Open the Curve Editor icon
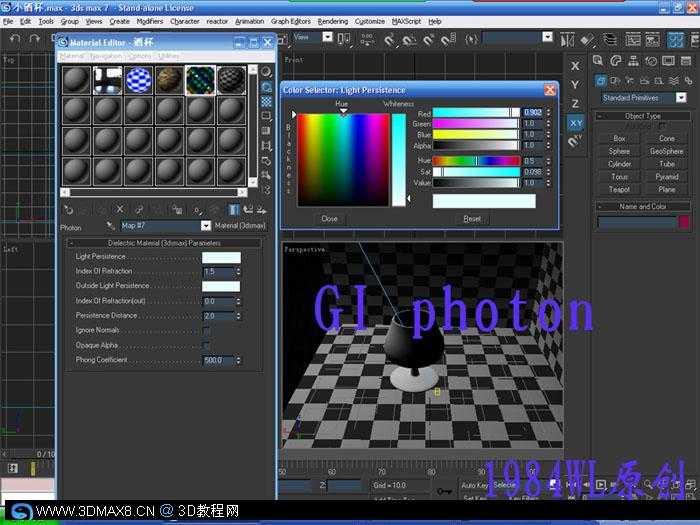 point(633,40)
